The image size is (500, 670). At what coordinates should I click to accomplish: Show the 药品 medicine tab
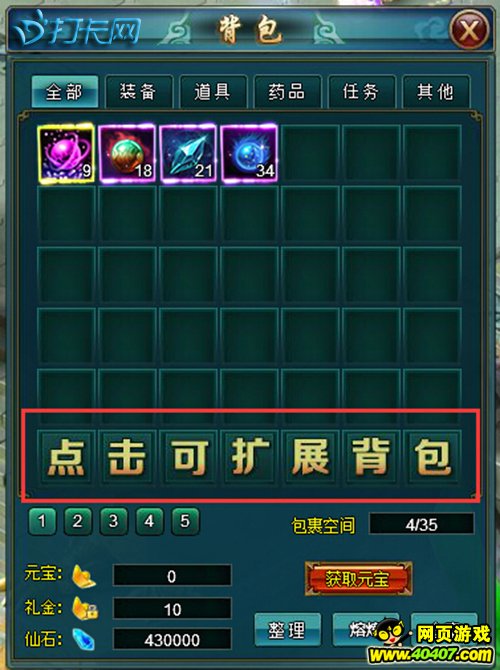287,91
